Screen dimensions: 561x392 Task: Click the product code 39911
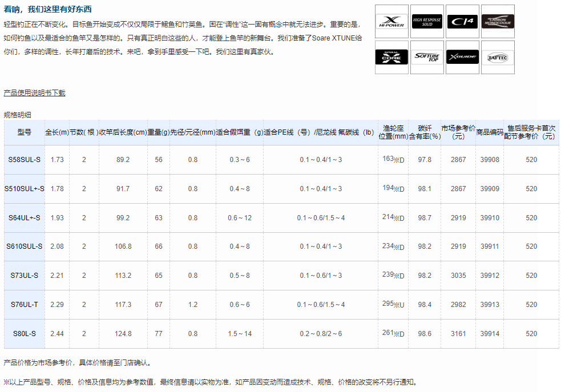point(490,246)
